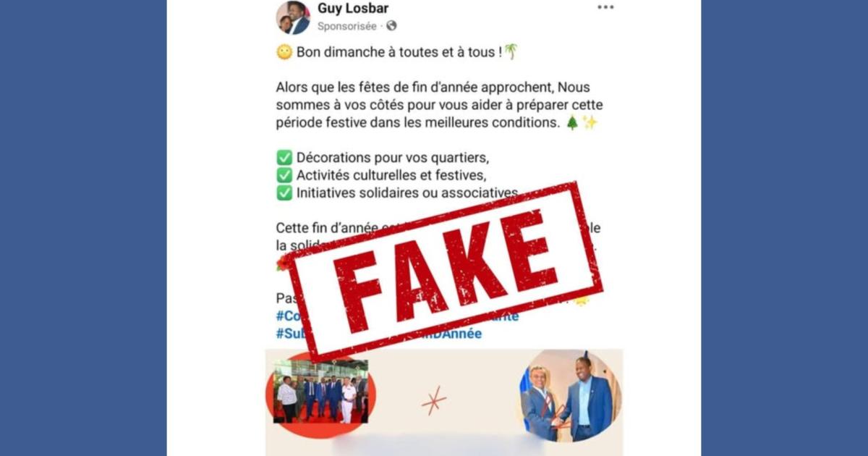Click the green check beside Activités culturelles
The width and height of the screenshot is (868, 456).
(284, 175)
